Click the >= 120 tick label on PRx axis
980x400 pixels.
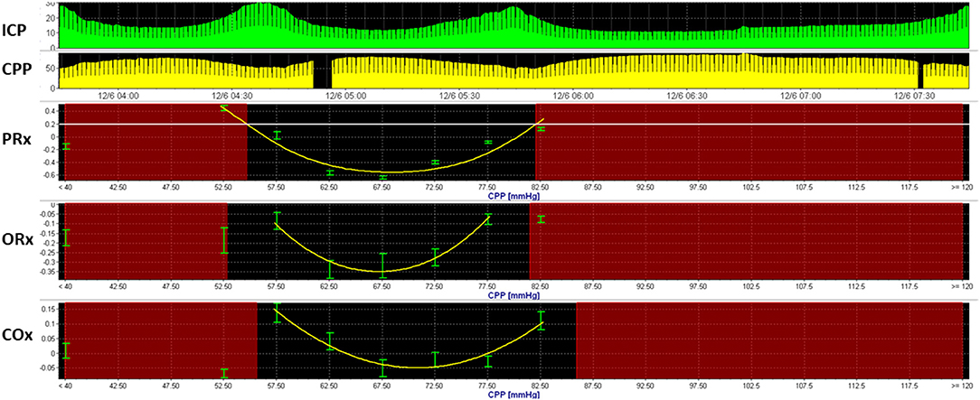click(x=961, y=187)
